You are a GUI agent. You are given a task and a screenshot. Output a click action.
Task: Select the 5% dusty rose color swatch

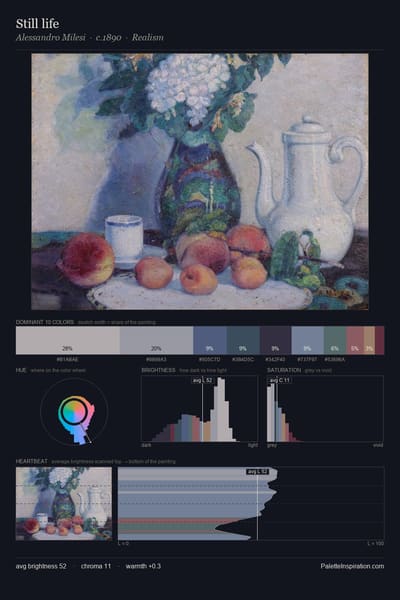pos(355,340)
